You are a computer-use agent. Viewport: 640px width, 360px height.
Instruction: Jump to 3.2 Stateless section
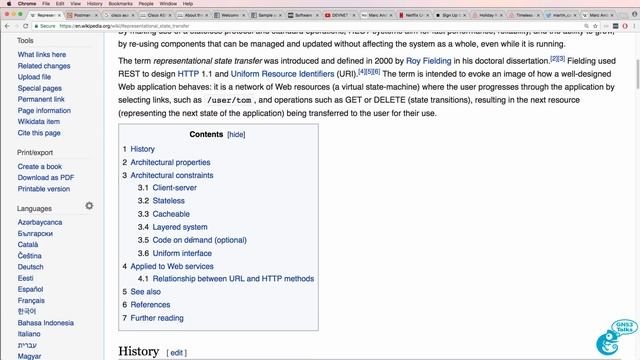[169, 201]
